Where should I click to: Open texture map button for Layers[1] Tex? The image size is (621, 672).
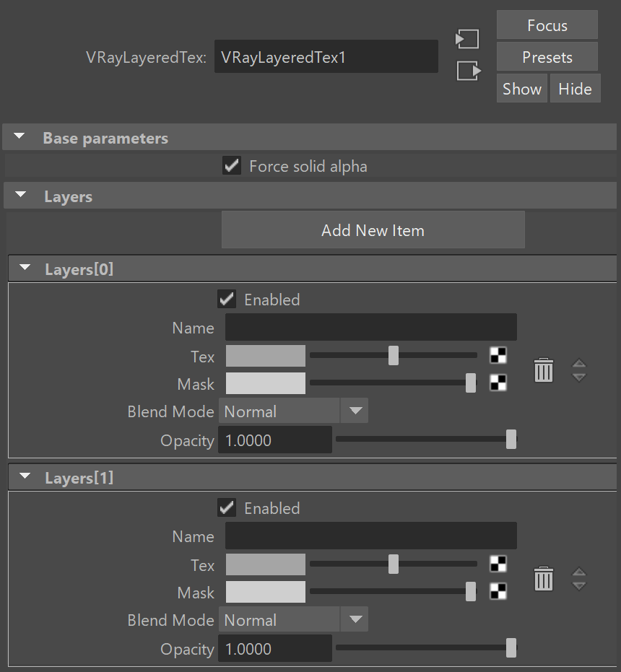pyautogui.click(x=498, y=564)
